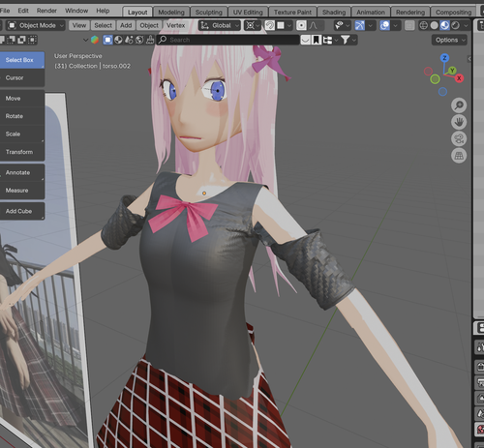The width and height of the screenshot is (484, 448).
Task: Activate the Add Cube tool
Action: pyautogui.click(x=22, y=211)
